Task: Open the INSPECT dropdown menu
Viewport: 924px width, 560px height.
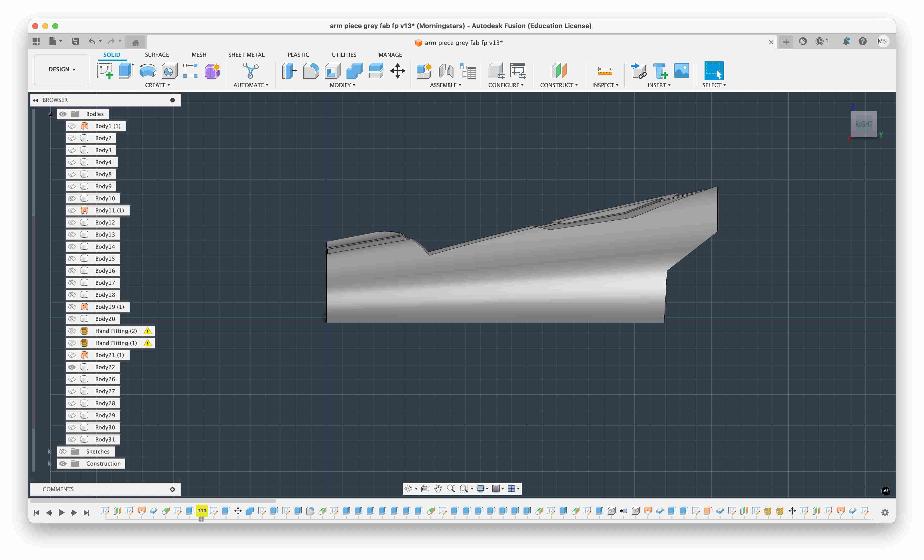Action: (605, 85)
